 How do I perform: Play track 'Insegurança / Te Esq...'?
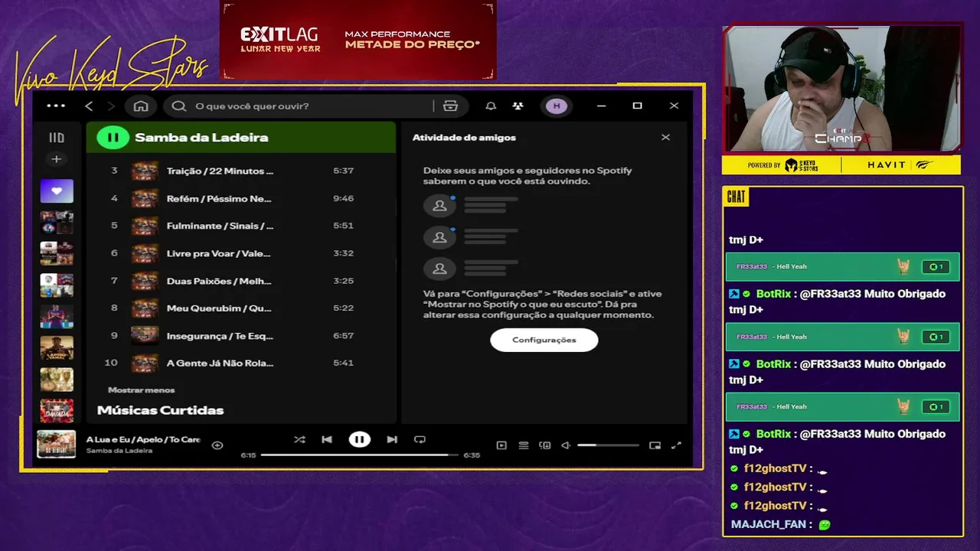point(220,335)
